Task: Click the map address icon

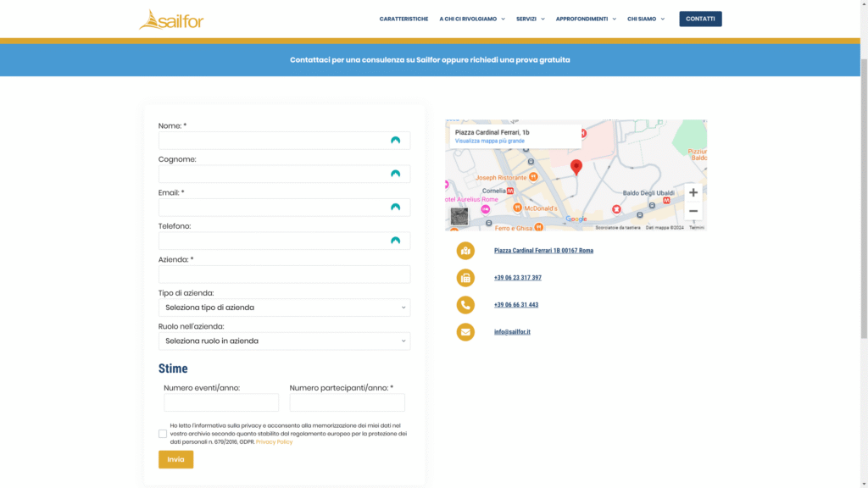Action: 465,251
